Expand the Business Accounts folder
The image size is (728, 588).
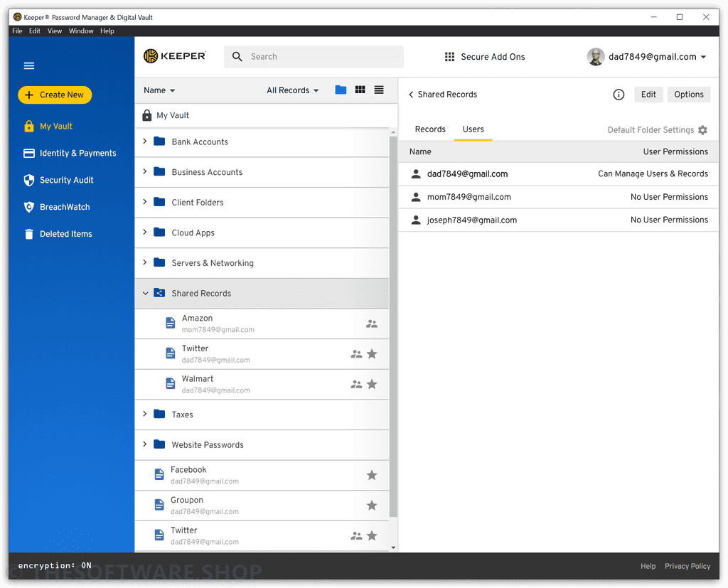coord(145,171)
